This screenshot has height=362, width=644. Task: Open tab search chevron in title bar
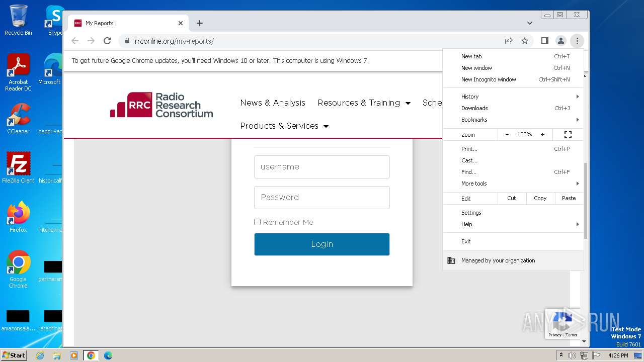[530, 23]
